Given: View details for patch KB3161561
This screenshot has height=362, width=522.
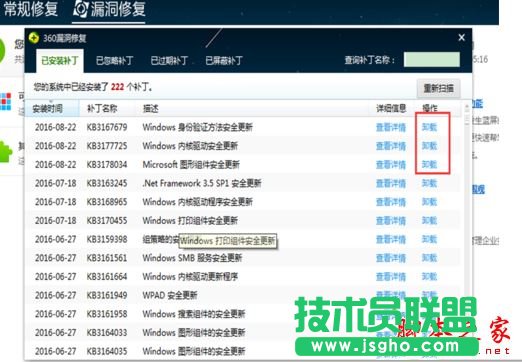Looking at the screenshot, I should (x=391, y=258).
